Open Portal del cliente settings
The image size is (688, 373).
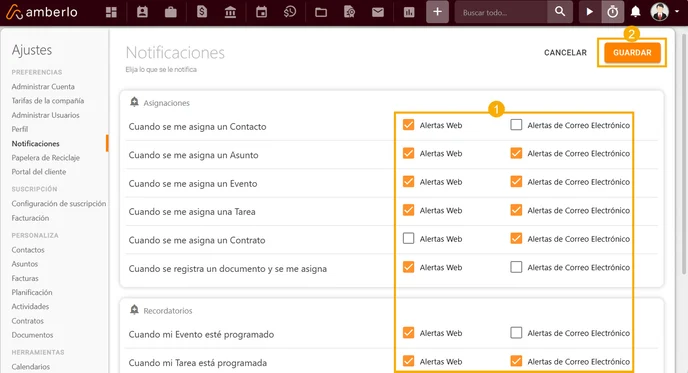[39, 172]
